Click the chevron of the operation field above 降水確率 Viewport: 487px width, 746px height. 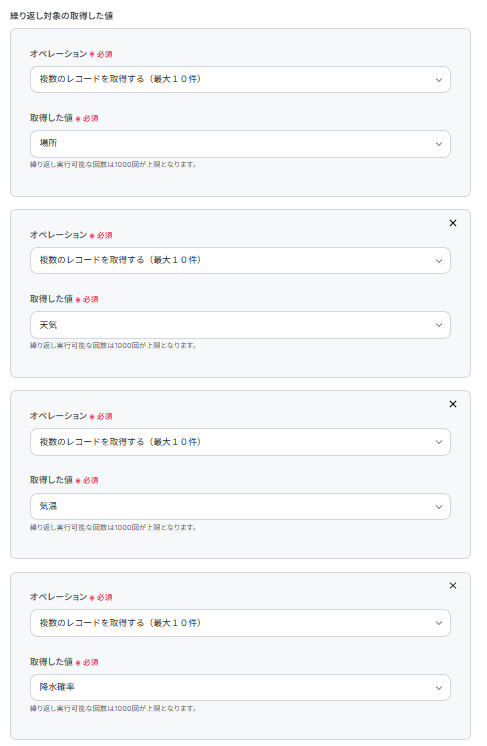[x=439, y=623]
